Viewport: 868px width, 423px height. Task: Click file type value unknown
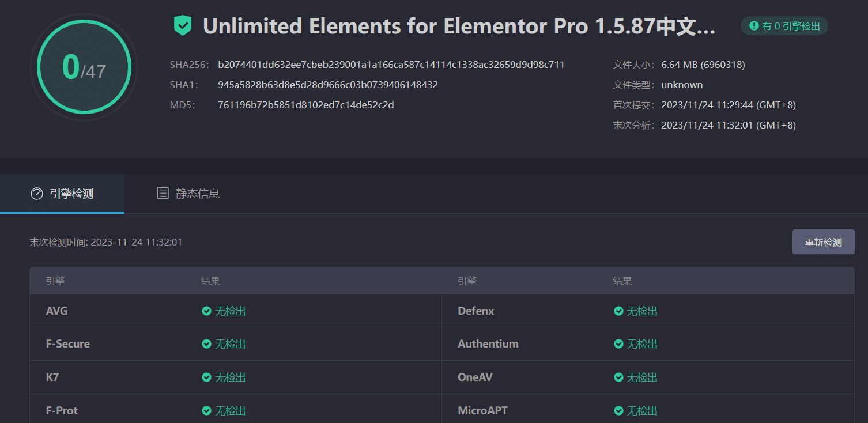tap(682, 85)
